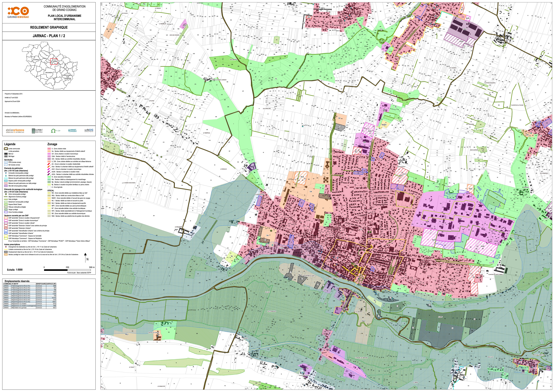
Task: Click the STECAL heading
Action: coord(51,191)
